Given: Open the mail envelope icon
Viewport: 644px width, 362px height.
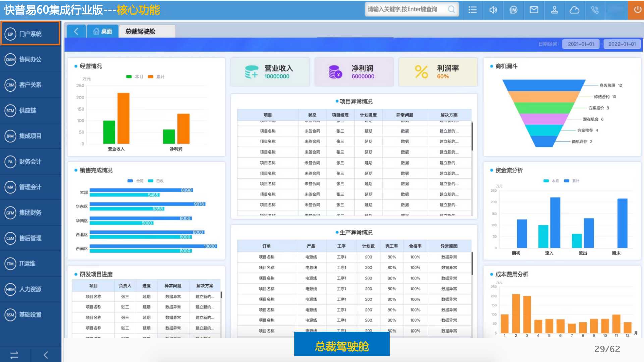Looking at the screenshot, I should tap(534, 10).
